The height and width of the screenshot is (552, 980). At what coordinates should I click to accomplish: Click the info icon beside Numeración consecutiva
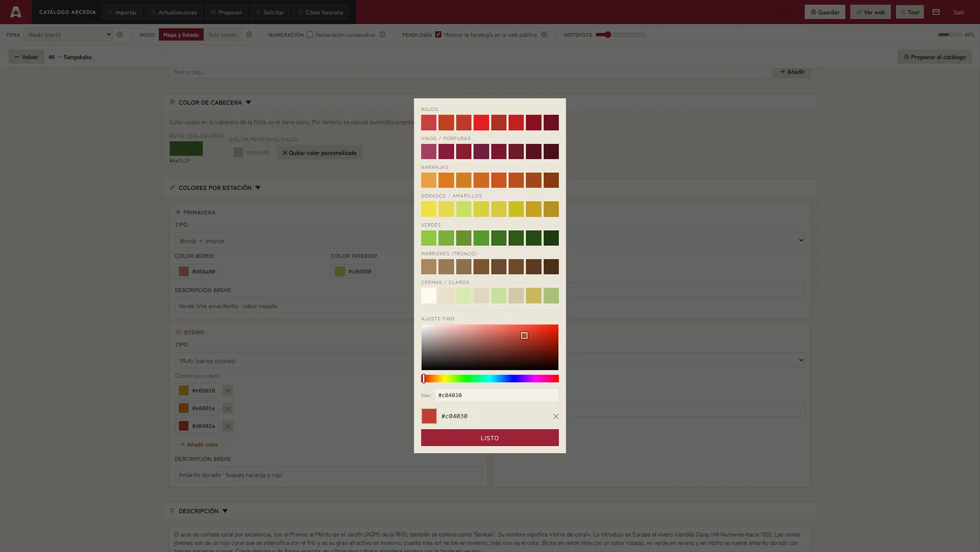382,35
